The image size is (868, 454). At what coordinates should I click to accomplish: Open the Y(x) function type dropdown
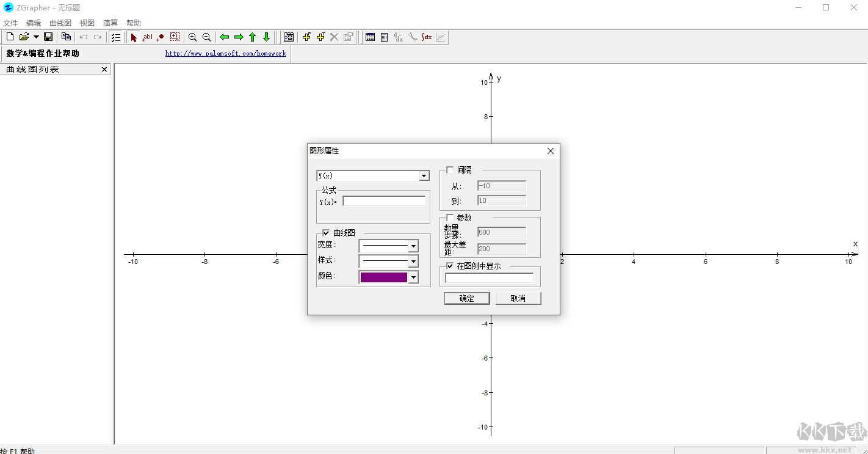click(x=424, y=176)
